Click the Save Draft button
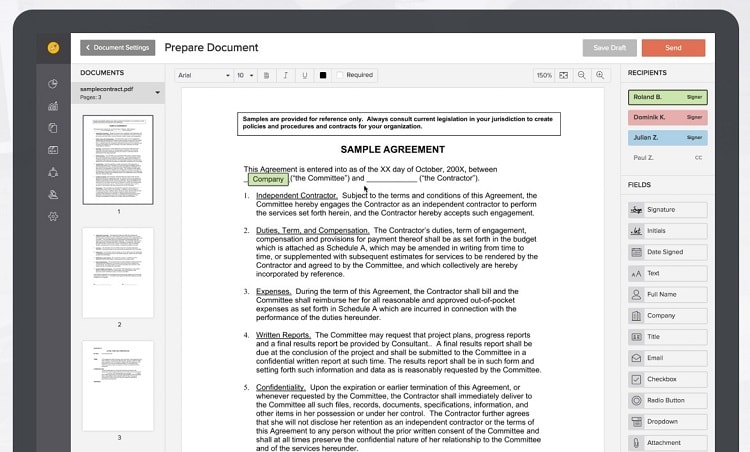 point(609,48)
